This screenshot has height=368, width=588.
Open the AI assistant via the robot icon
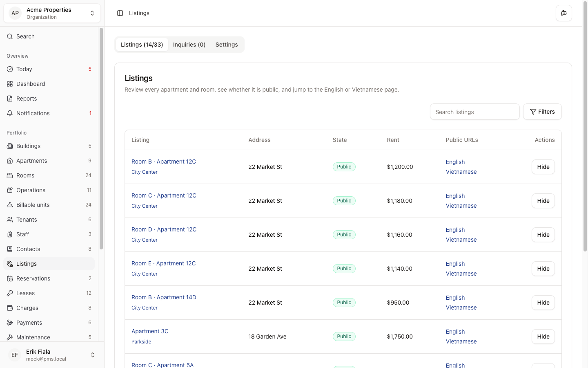564,13
